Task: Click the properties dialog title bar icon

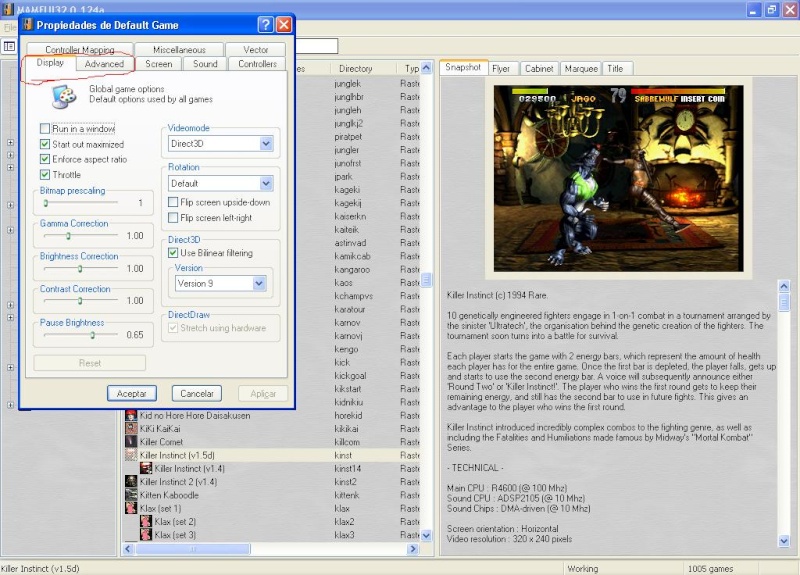Action: coord(28,24)
